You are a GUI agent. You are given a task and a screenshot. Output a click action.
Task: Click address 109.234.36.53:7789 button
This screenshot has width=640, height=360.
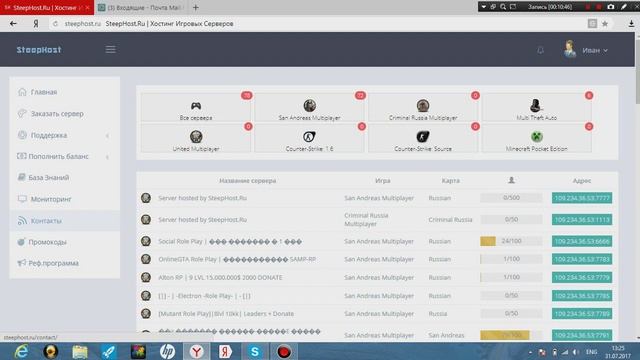coord(582,314)
